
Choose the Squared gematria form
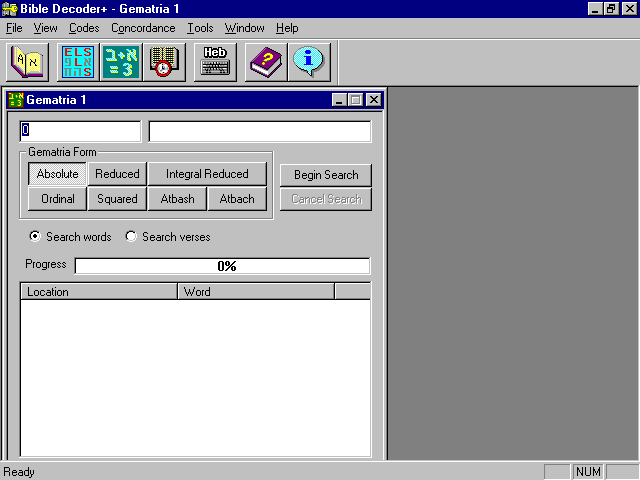coord(117,199)
